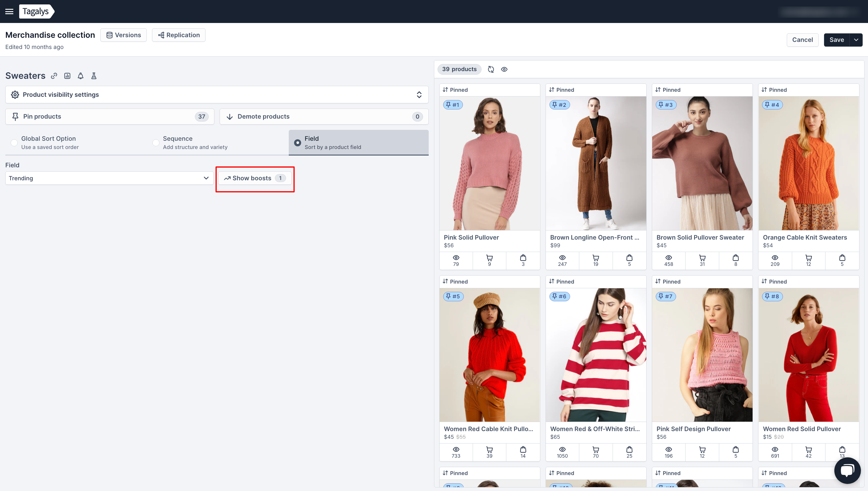Screen dimensions: 868x491
Task: Select the Sequence sort radio button
Action: point(156,143)
